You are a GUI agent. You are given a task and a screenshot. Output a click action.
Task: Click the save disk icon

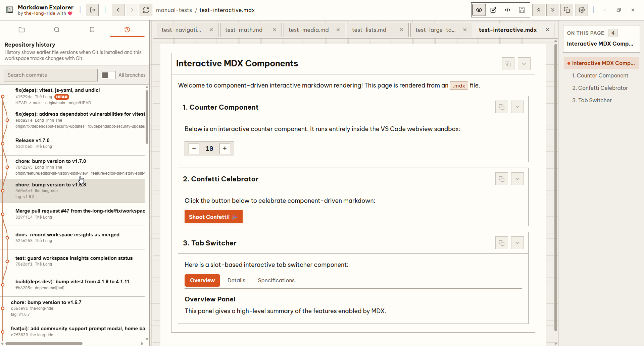coord(522,10)
